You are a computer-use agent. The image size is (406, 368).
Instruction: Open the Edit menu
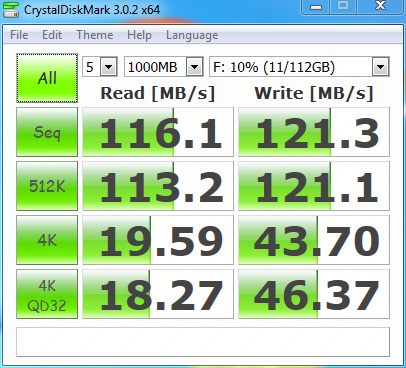click(x=52, y=35)
